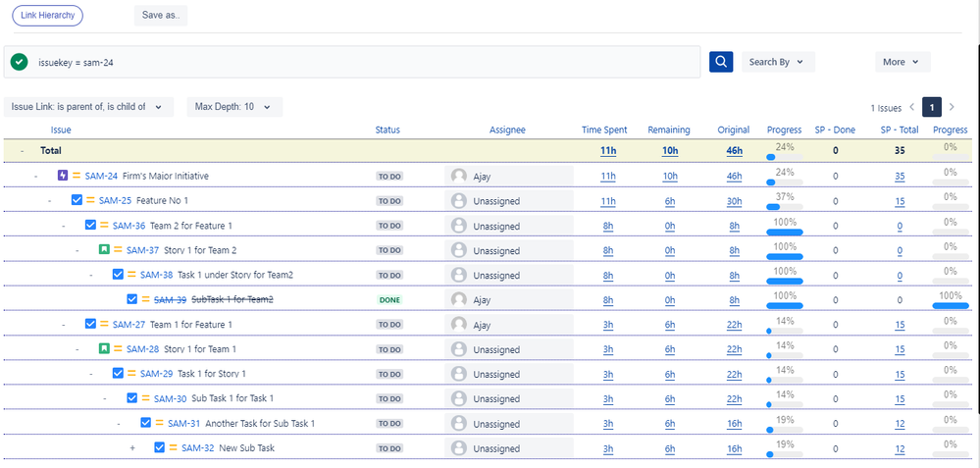Go to previous page arrow

click(912, 107)
